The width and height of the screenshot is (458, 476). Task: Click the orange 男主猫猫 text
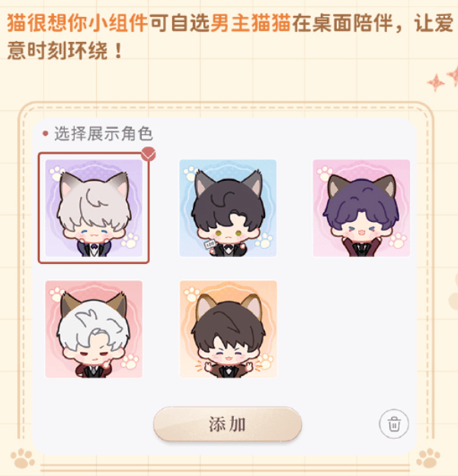tap(250, 23)
